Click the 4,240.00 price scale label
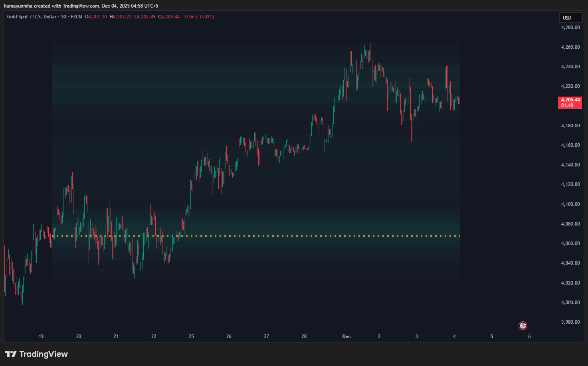Screen dimensions: 588x366 pyautogui.click(x=570, y=67)
